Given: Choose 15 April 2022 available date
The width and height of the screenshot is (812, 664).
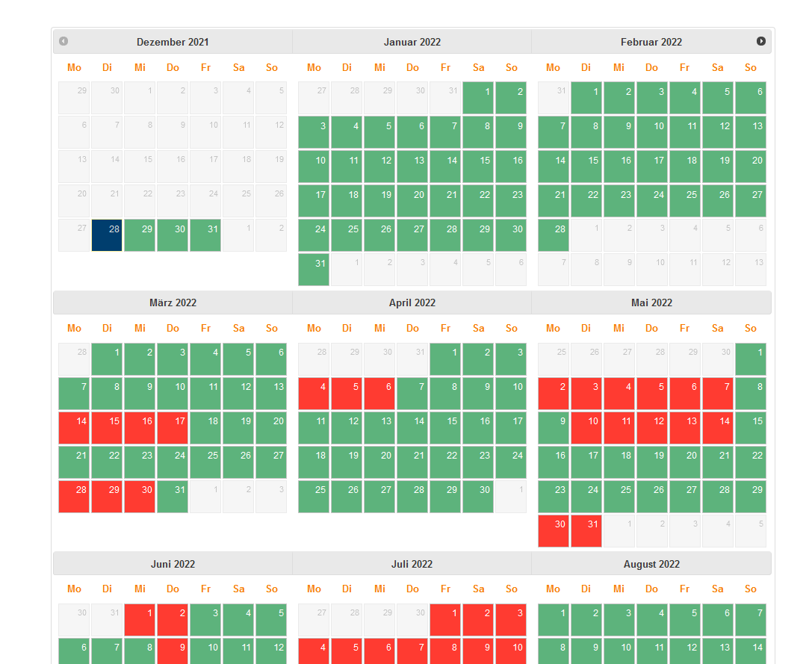Looking at the screenshot, I should [x=445, y=427].
